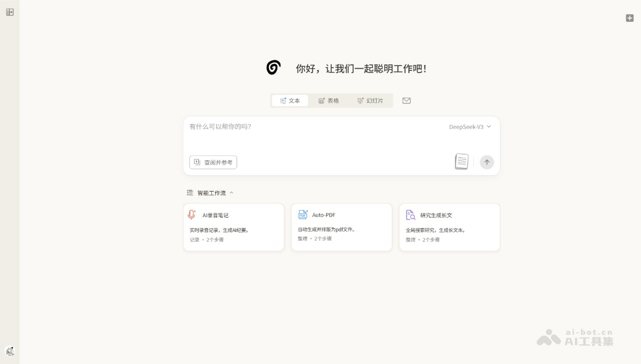The height and width of the screenshot is (364, 641).
Task: Click the 查阅并参考 button
Action: tap(213, 162)
